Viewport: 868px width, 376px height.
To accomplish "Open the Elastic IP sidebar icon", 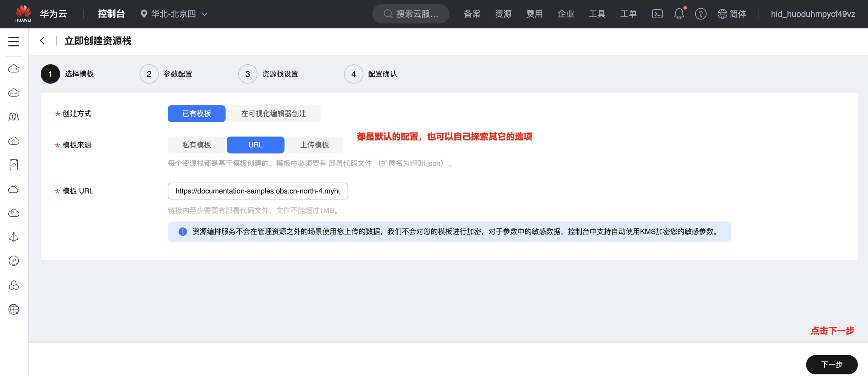I will coord(14,261).
